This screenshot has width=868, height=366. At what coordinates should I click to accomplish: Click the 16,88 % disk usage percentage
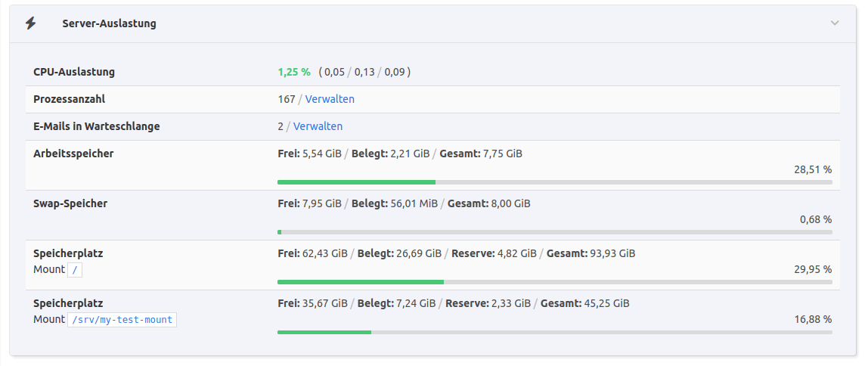(813, 319)
